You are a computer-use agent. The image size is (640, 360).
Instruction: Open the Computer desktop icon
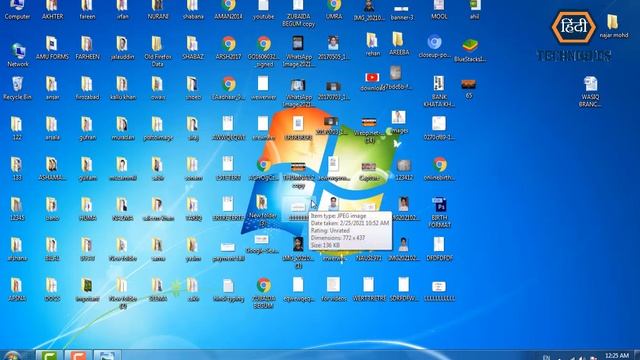point(17,10)
